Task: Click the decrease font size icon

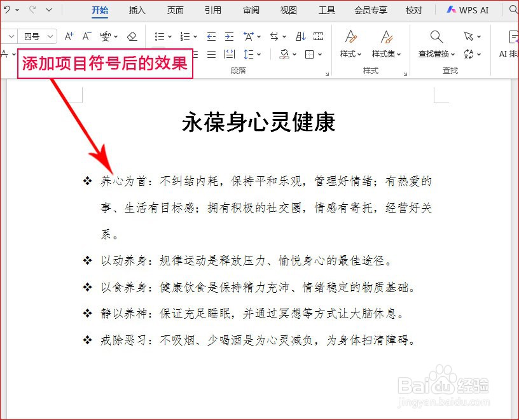Action: 85,36
